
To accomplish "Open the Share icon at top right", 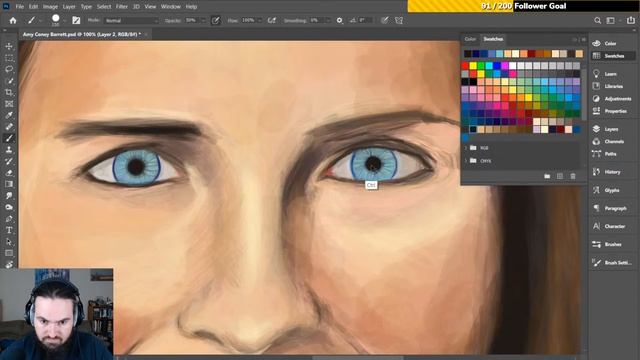I will (x=631, y=20).
